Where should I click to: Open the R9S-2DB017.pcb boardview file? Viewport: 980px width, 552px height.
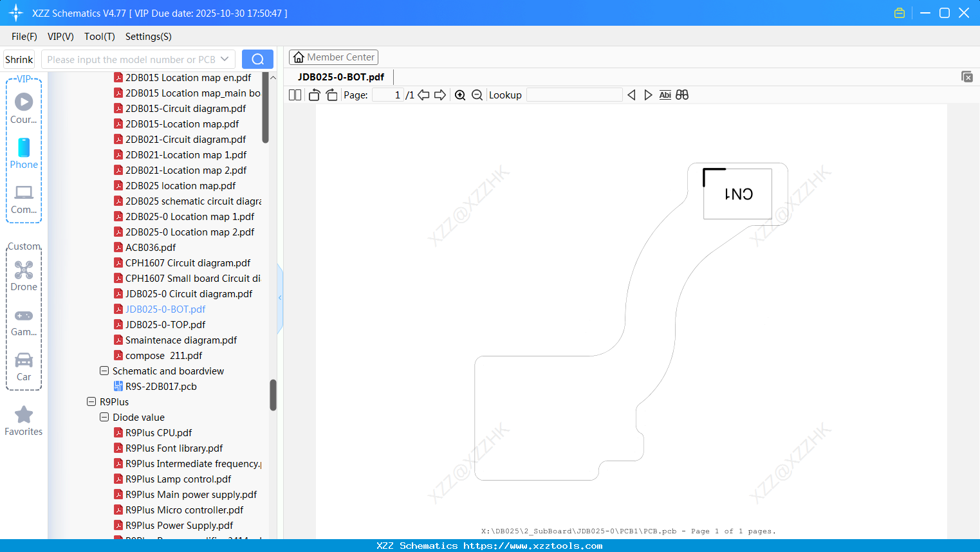[x=161, y=387]
